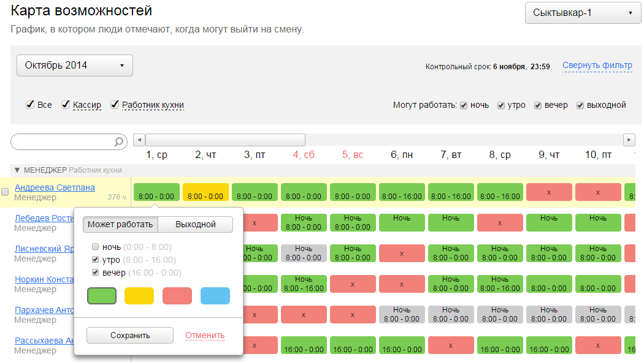644x362 pixels.
Task: Check "ночь (0:00 - 8:00)" in the popup
Action: 95,247
